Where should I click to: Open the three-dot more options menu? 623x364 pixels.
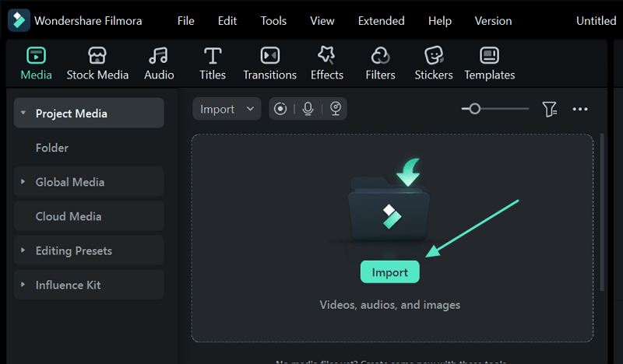point(580,109)
